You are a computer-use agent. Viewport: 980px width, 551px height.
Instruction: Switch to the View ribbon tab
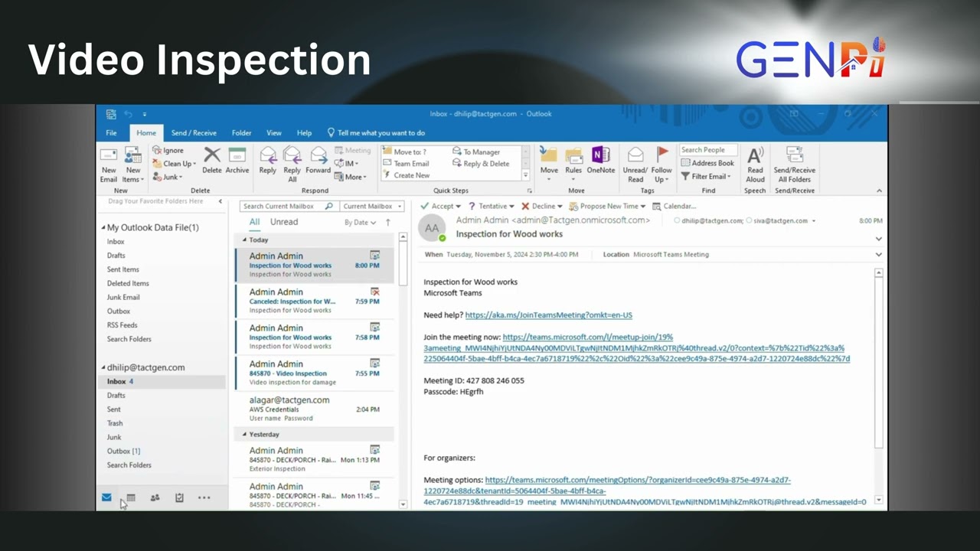tap(273, 132)
